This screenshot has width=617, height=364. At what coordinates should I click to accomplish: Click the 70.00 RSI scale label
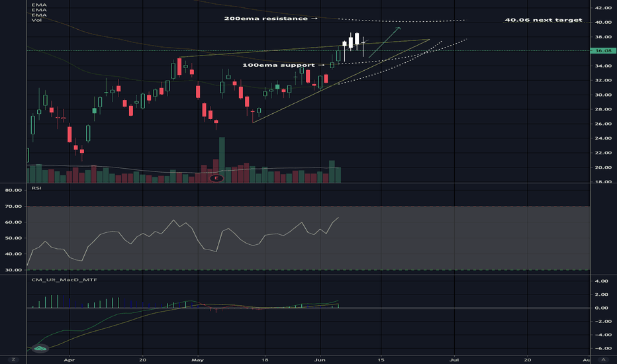click(14, 206)
